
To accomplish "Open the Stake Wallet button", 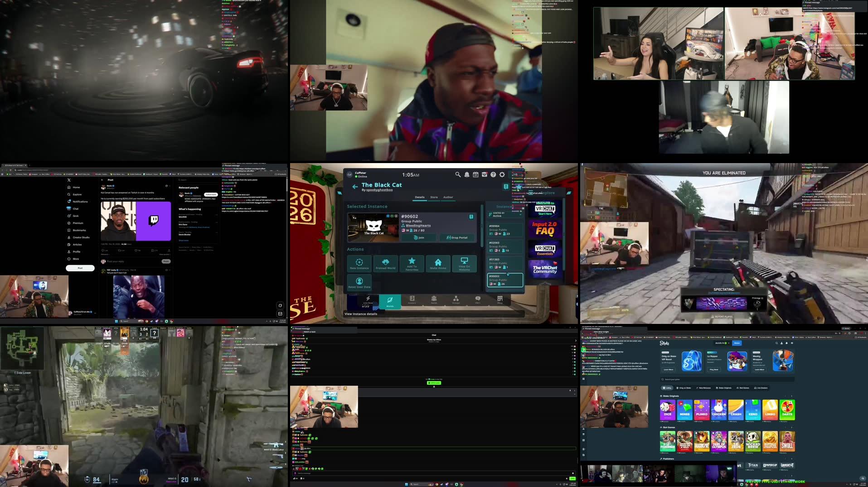I will coord(737,343).
